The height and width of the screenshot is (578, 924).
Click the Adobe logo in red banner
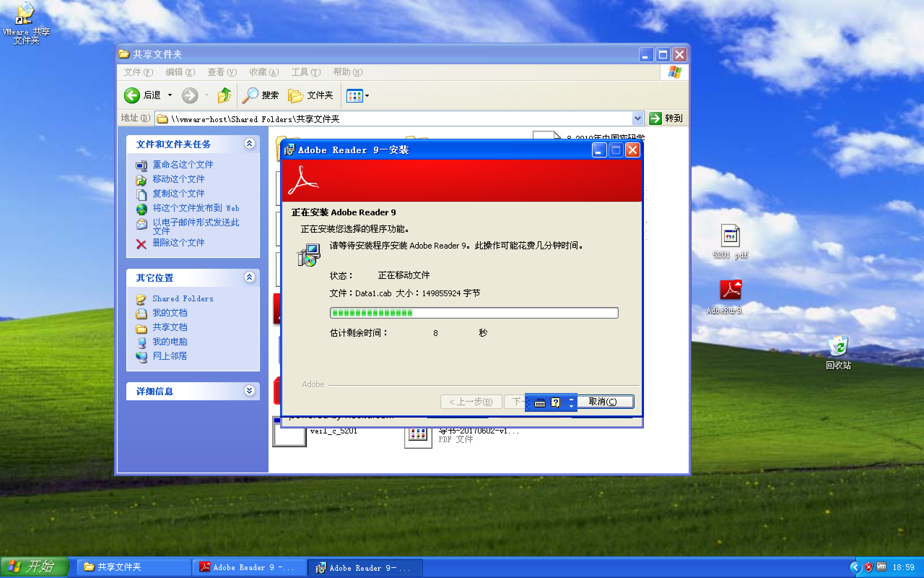click(303, 181)
